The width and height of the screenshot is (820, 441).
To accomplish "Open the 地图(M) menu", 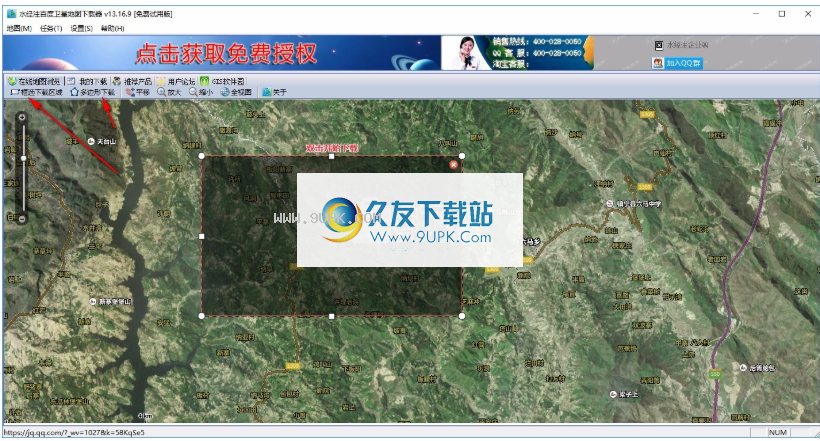I will click(19, 28).
